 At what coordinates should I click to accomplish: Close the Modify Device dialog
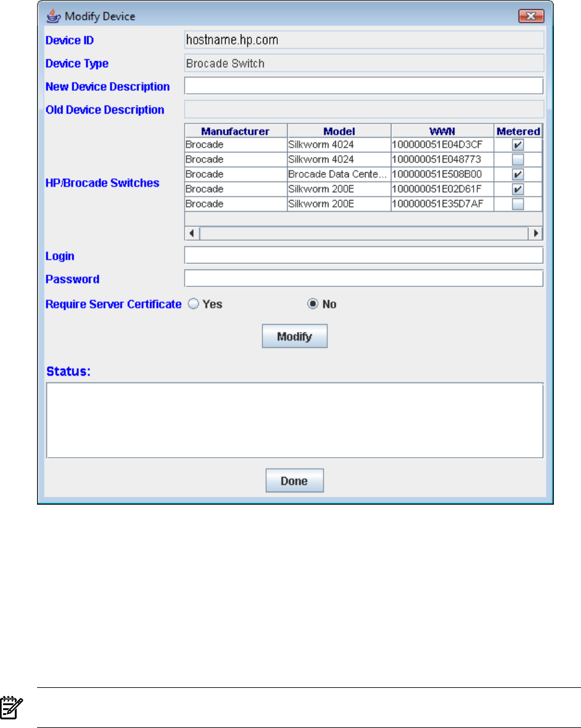tap(531, 16)
